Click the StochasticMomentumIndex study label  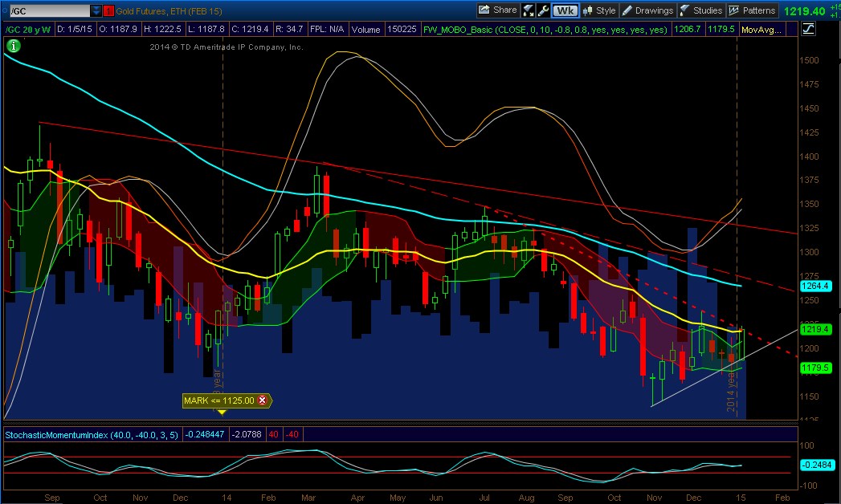tap(55, 434)
